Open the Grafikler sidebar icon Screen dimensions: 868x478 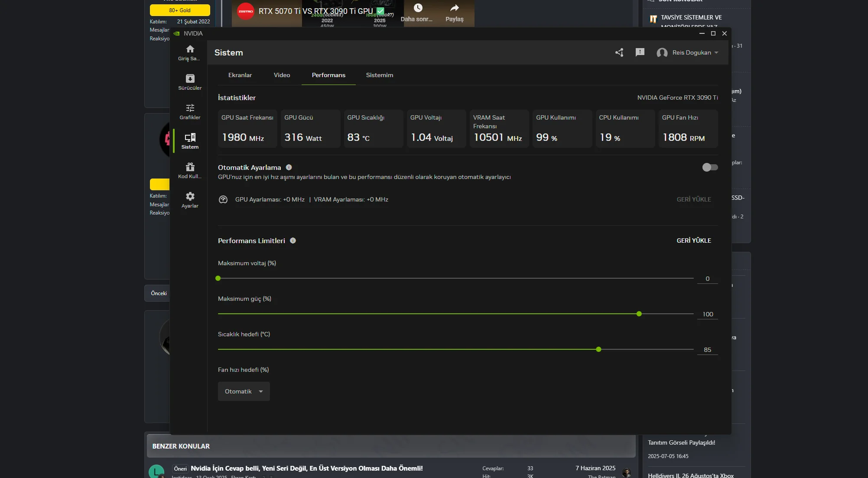(190, 111)
